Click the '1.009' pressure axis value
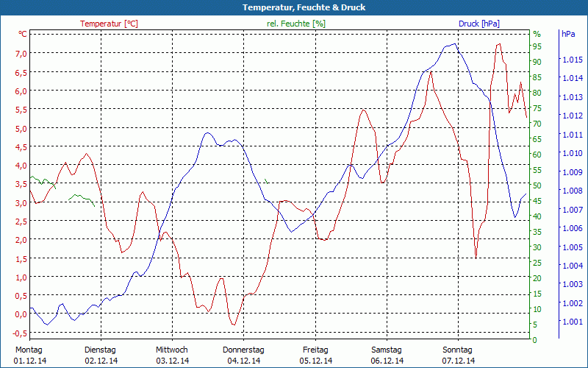Viewport: 588px width, 368px height. (x=573, y=172)
